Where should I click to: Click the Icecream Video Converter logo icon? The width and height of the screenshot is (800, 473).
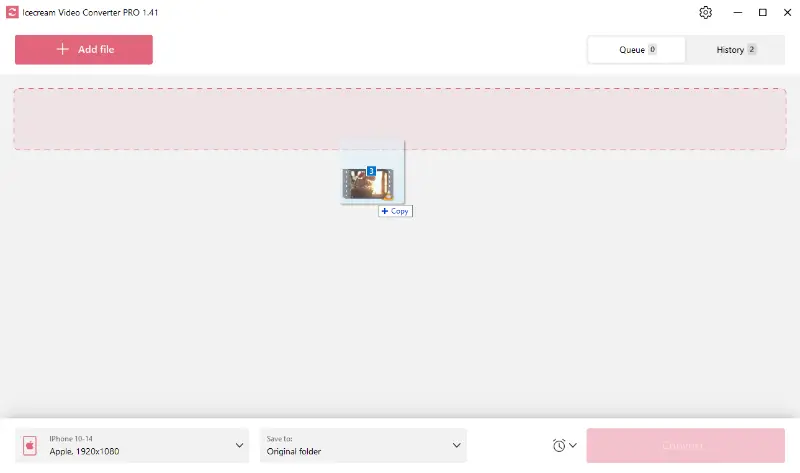point(12,12)
